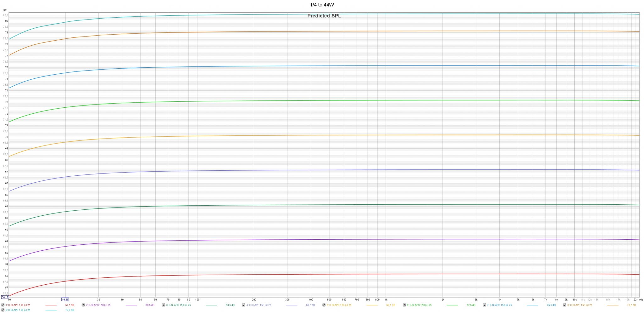Screen dimensions: 644x313
Task: Click the 69,5 dB legend value
Action: click(x=391, y=305)
